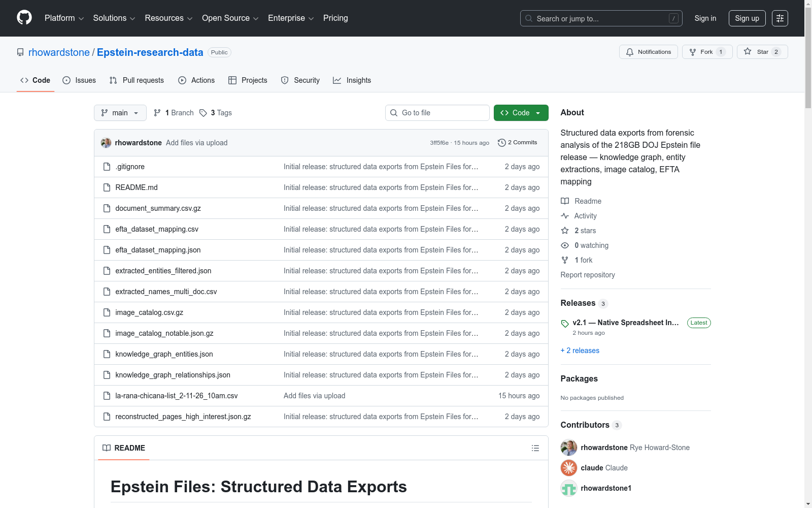812x508 pixels.
Task: Open Report repository link
Action: (x=588, y=275)
